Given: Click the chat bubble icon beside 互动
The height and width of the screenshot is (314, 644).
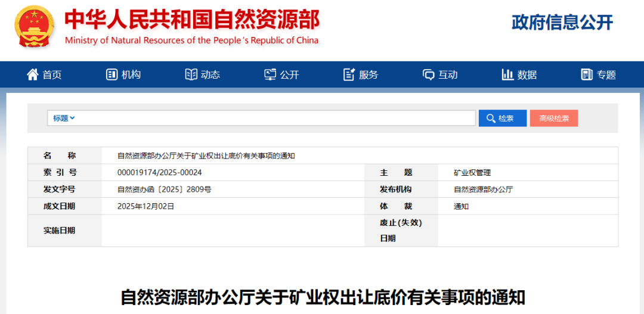Looking at the screenshot, I should tap(428, 74).
